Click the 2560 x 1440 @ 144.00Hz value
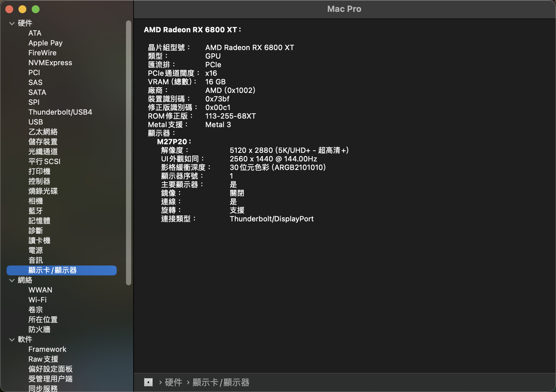This screenshot has height=392, width=556. tap(273, 159)
